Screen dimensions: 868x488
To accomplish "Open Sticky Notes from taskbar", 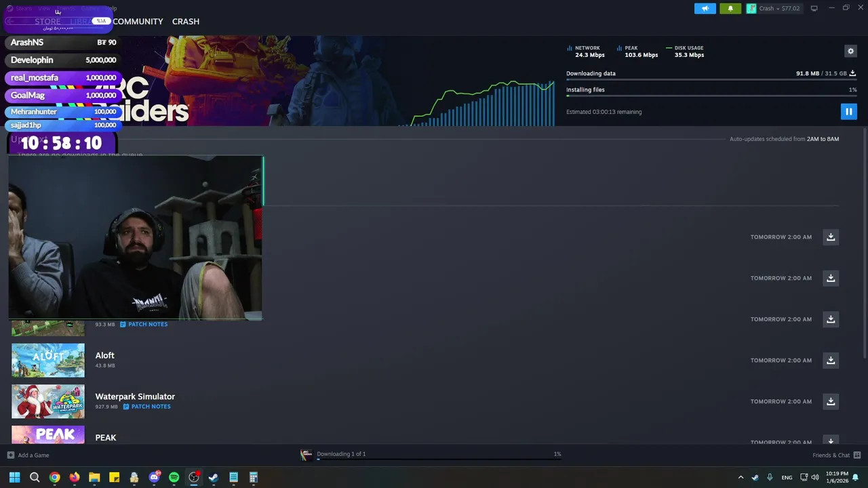I will tap(114, 478).
